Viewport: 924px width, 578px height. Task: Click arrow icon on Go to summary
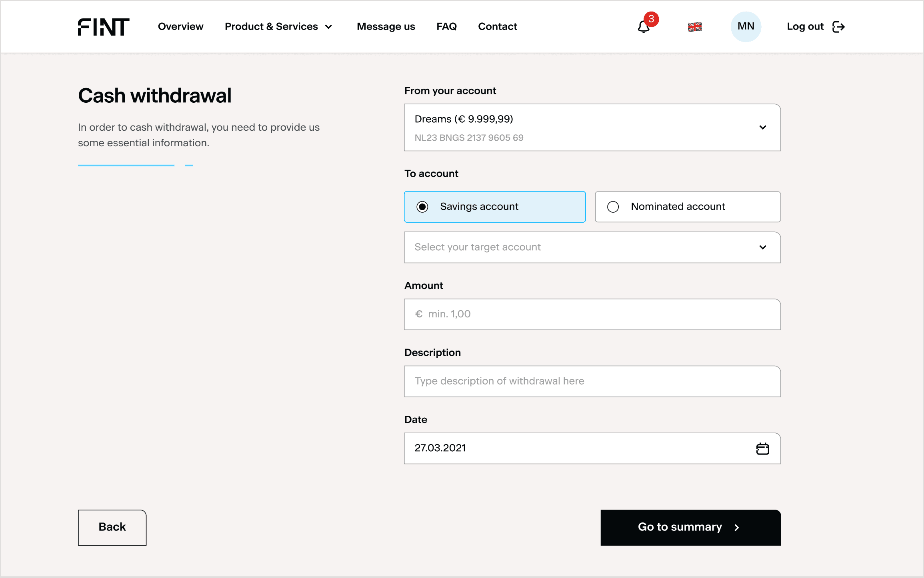737,528
